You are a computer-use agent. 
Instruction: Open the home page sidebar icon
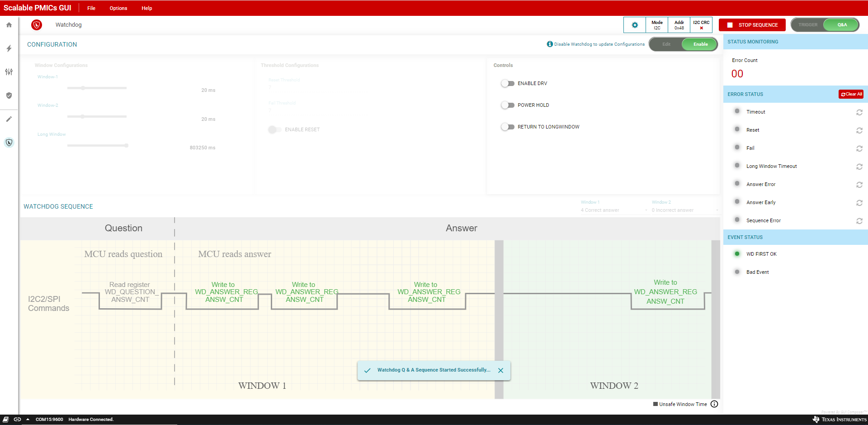point(9,25)
